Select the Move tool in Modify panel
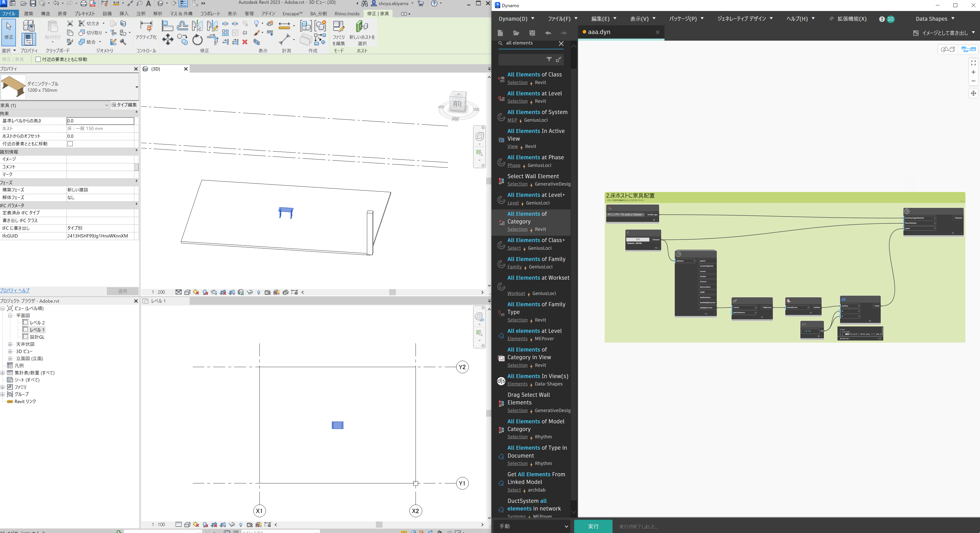 168,39
